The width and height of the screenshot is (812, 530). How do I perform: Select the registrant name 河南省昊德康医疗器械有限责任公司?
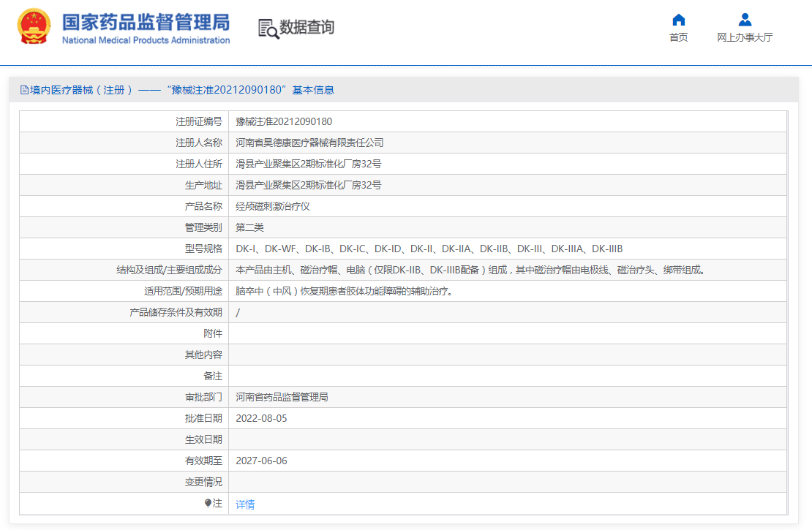[x=309, y=143]
